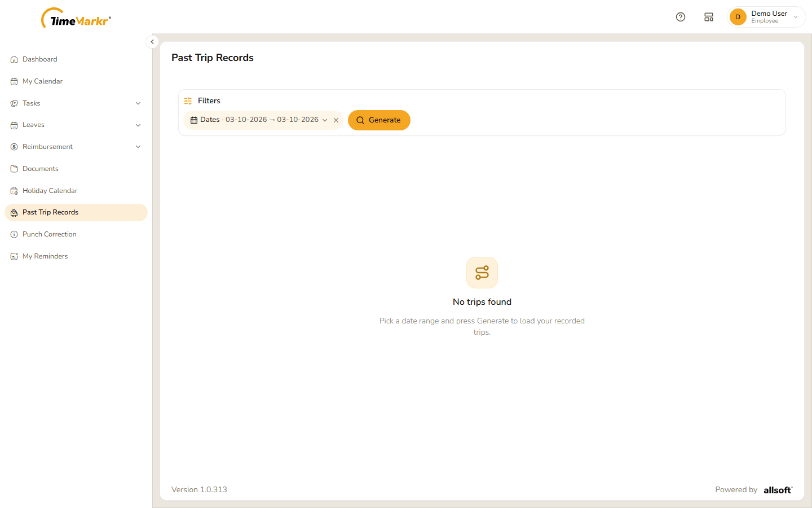Image resolution: width=812 pixels, height=508 pixels.
Task: Click the Reimbursement dollar icon
Action: tap(14, 147)
